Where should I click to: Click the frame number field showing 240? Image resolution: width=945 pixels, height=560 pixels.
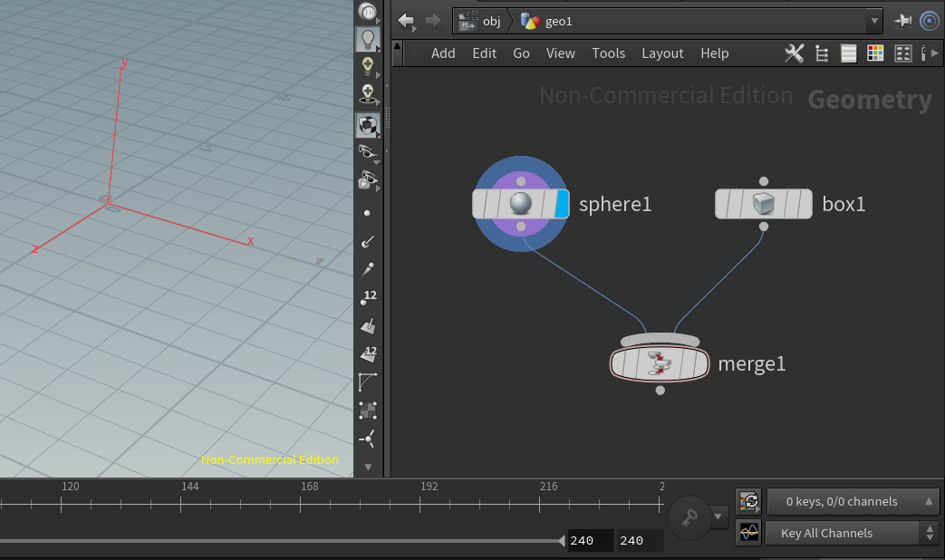tap(590, 540)
